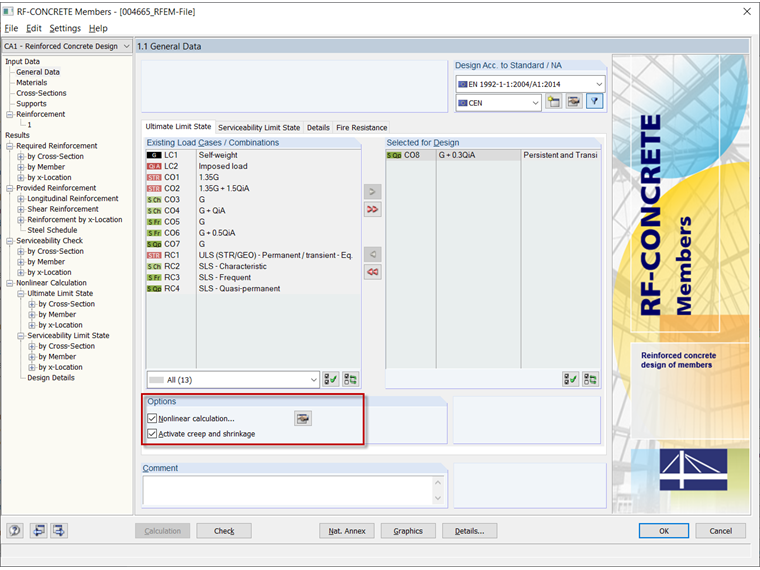The image size is (760, 570).
Task: Switch to Fire Resistance tab
Action: (362, 127)
